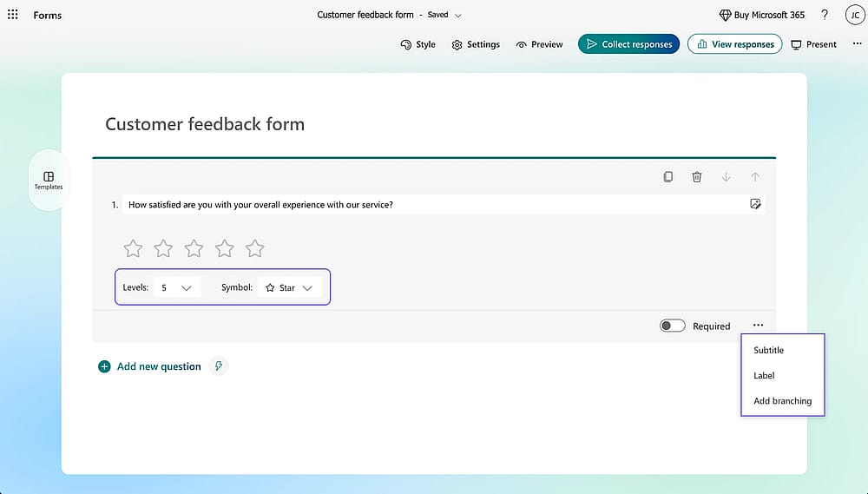Viewport: 868px width, 494px height.
Task: Click Add new question
Action: pyautogui.click(x=149, y=366)
